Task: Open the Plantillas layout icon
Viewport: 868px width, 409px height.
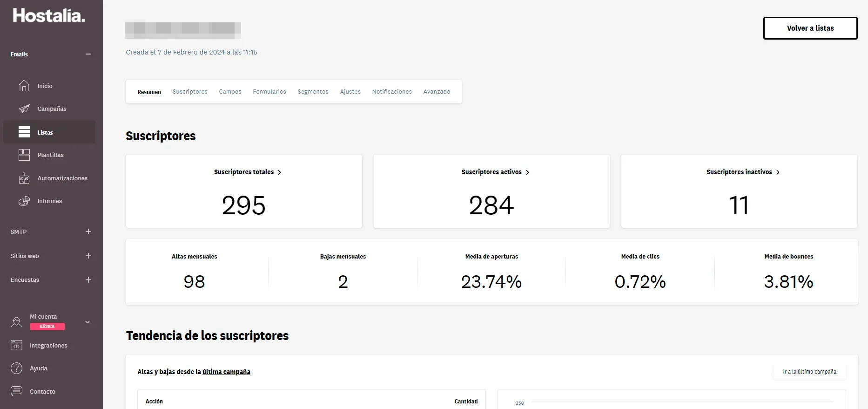Action: (24, 155)
